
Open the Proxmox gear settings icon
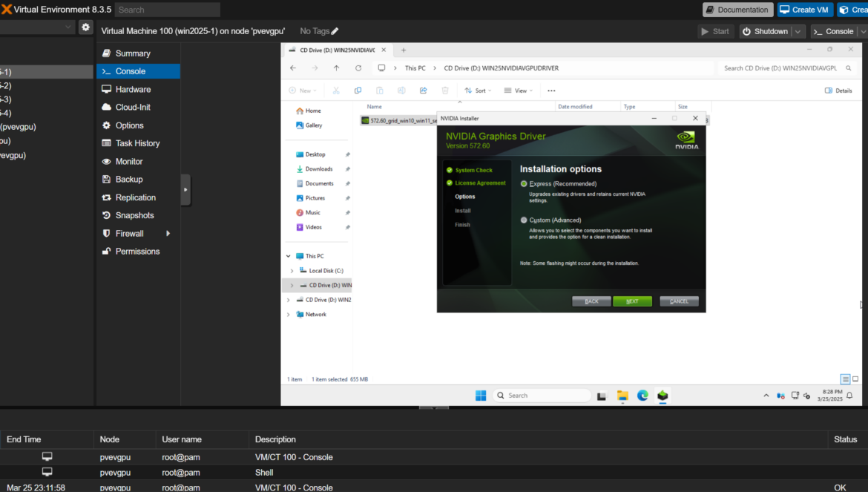[x=85, y=27]
